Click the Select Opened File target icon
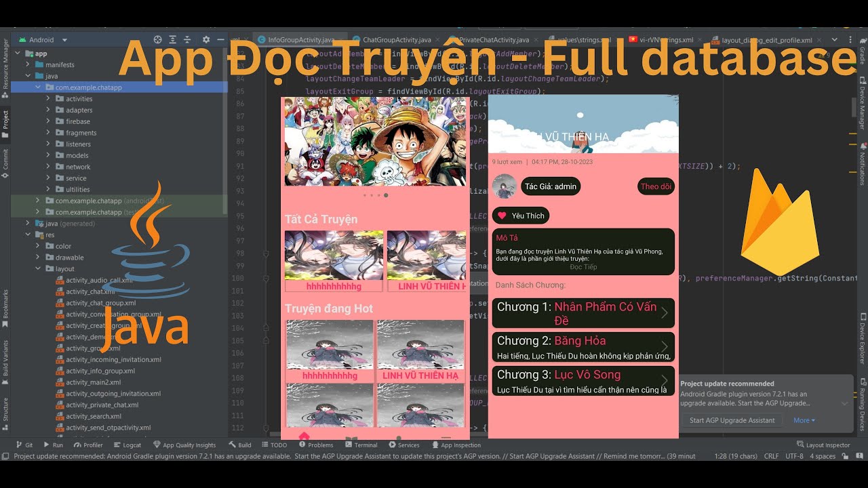868x488 pixels. tap(158, 40)
